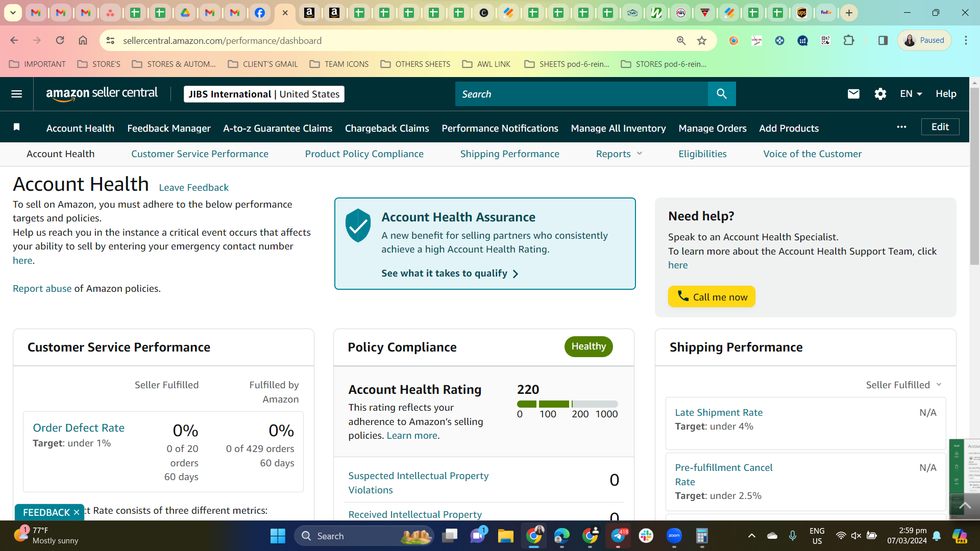
Task: Open Slack from the taskbar
Action: [x=646, y=536]
